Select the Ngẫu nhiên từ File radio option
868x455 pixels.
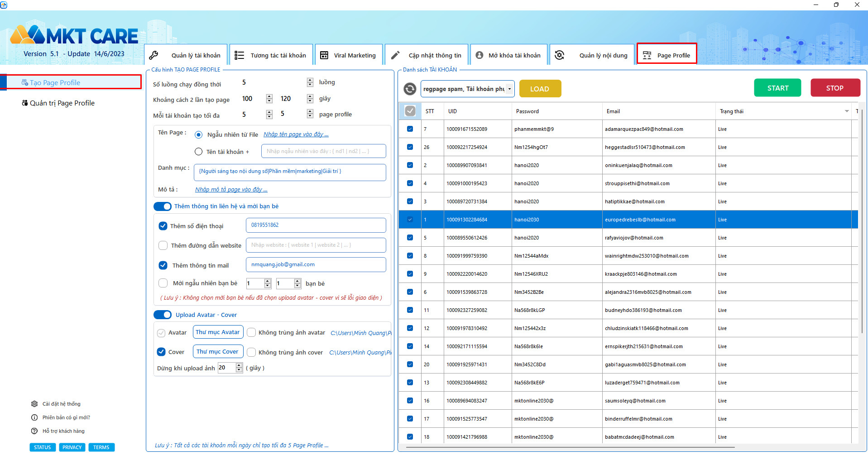pos(198,134)
